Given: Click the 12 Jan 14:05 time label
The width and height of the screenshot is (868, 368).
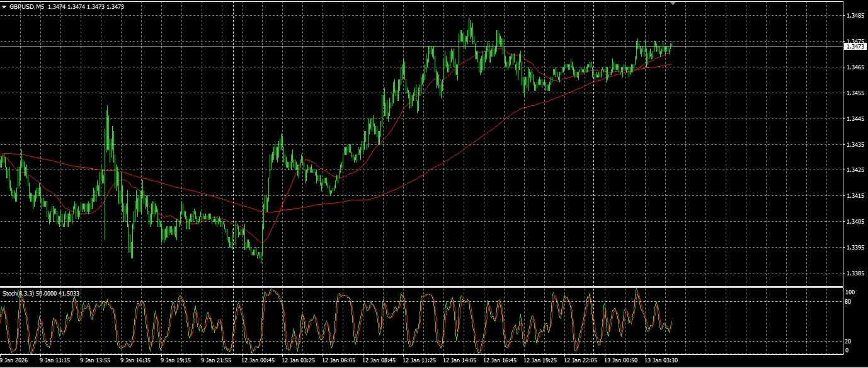Looking at the screenshot, I should tap(459, 360).
